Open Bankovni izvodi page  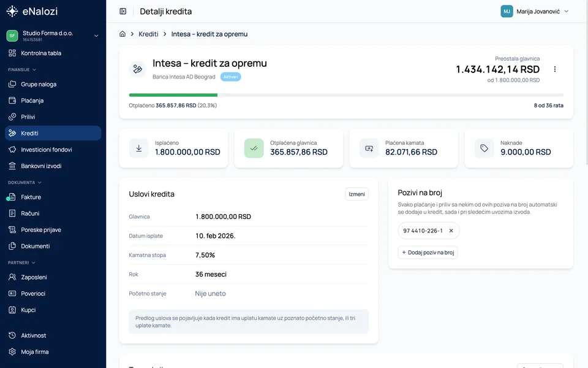point(53,166)
